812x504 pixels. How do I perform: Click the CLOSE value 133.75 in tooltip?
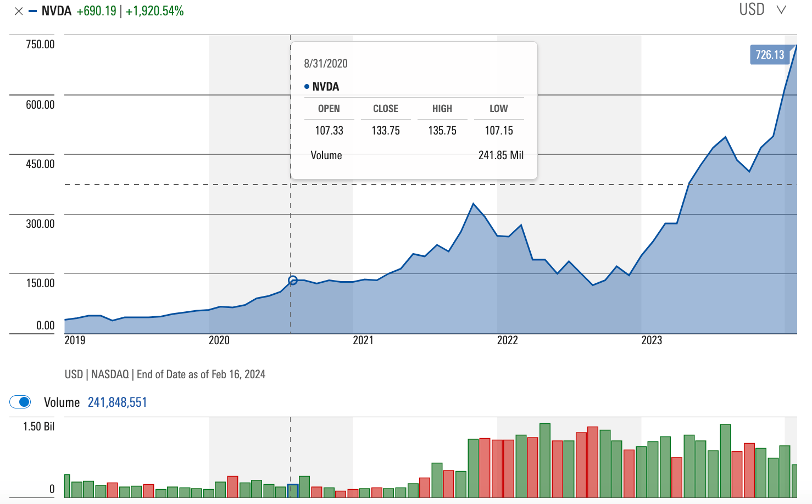click(x=386, y=130)
